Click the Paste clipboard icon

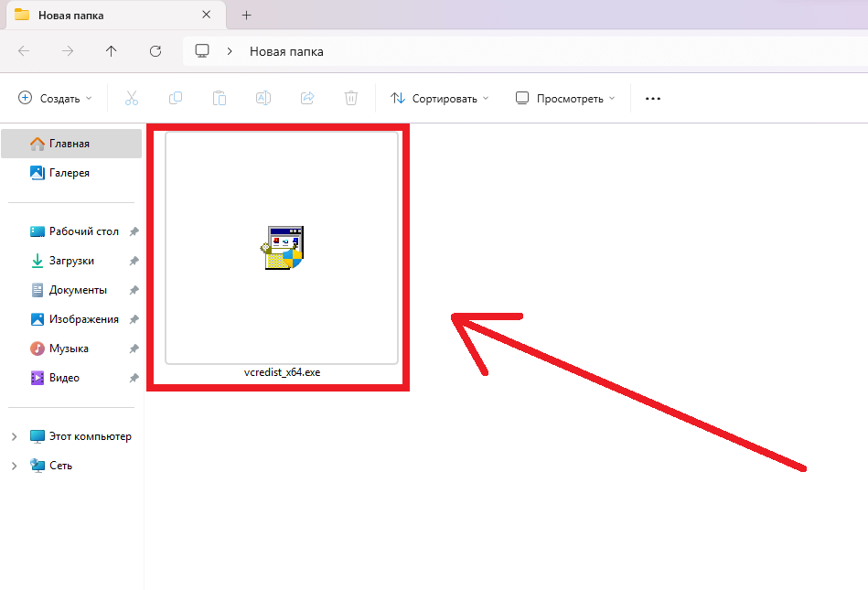coord(220,99)
